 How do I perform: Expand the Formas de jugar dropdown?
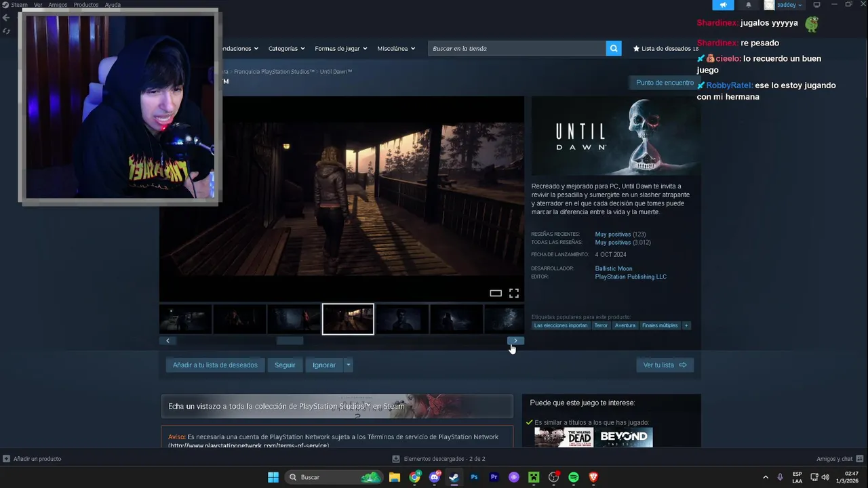click(x=341, y=48)
